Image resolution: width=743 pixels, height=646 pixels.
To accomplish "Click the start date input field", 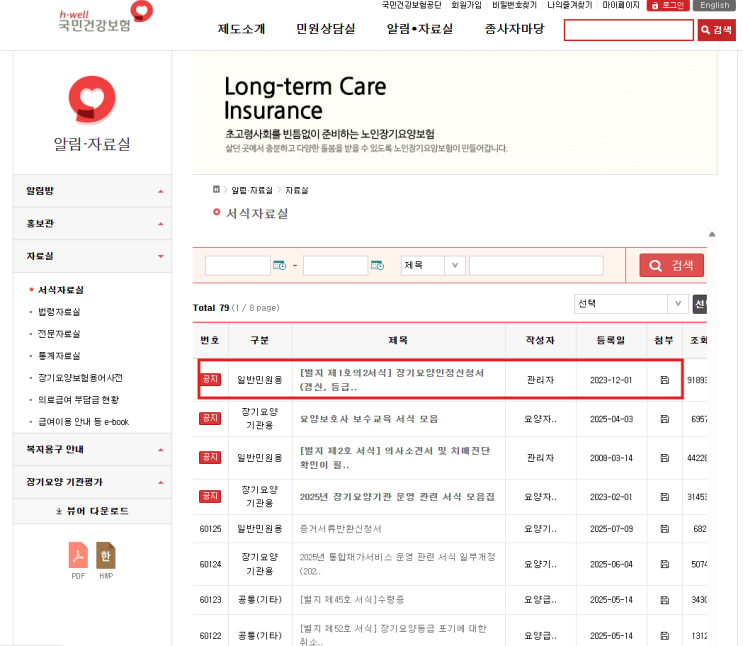I will point(238,265).
